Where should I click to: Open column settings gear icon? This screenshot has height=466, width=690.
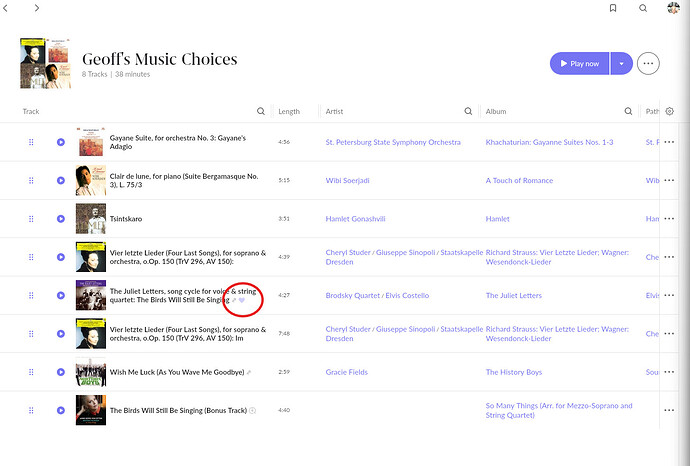[x=670, y=111]
